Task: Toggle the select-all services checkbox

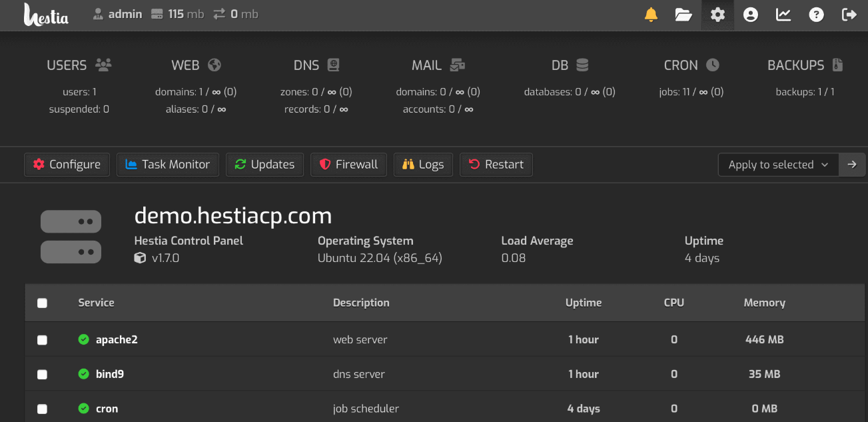Action: click(x=43, y=303)
